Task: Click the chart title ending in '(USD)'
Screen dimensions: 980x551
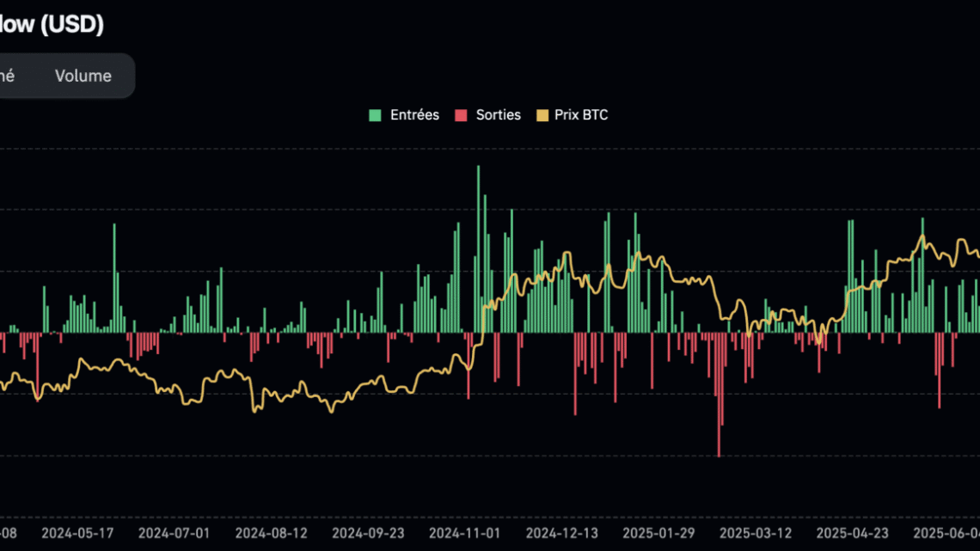Action: (x=52, y=24)
